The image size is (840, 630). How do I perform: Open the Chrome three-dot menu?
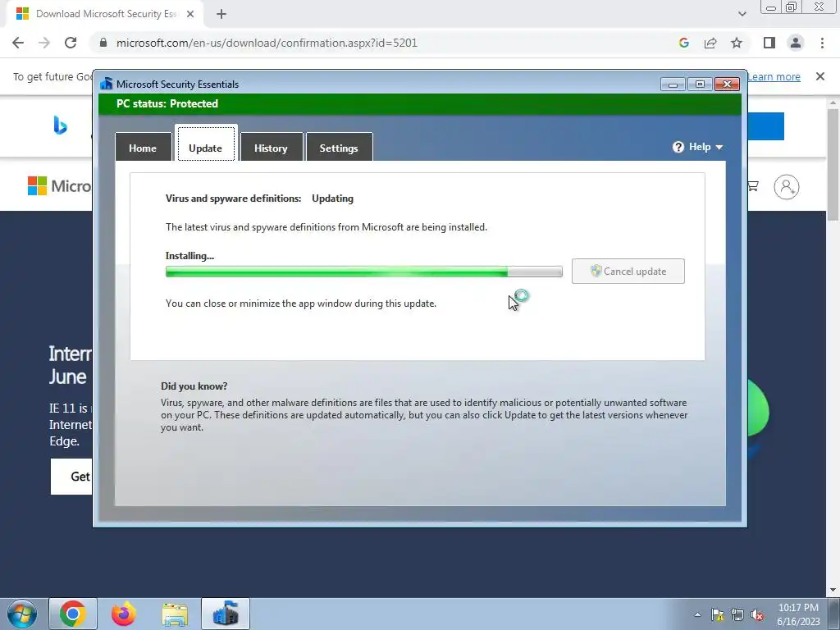tap(822, 43)
